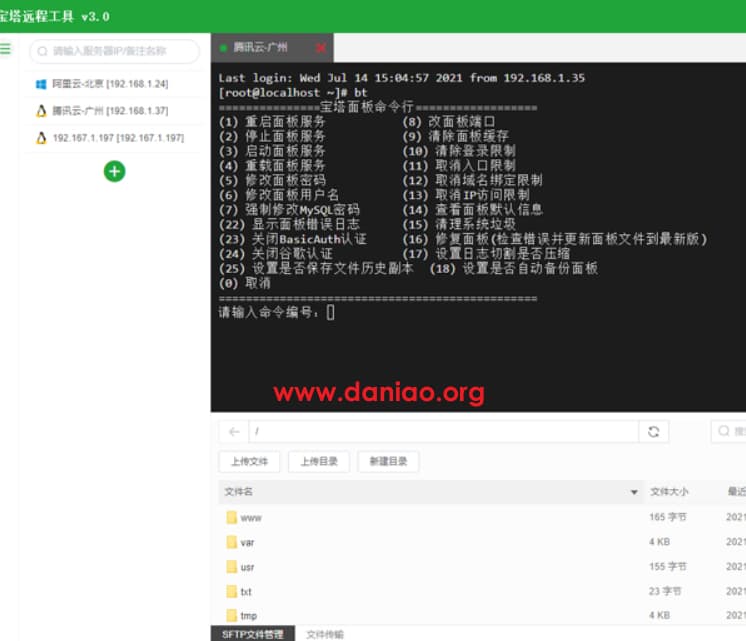This screenshot has width=746, height=641.
Task: Toggle the file name sort arrow
Action: click(x=634, y=492)
